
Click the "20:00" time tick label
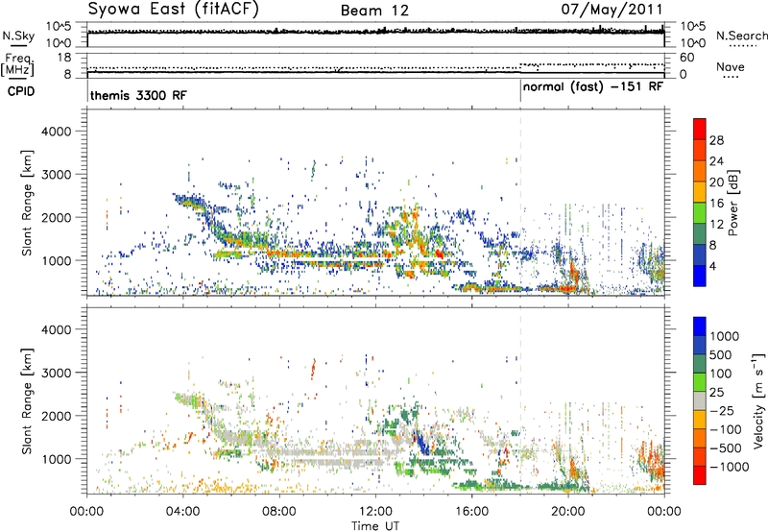tap(567, 512)
